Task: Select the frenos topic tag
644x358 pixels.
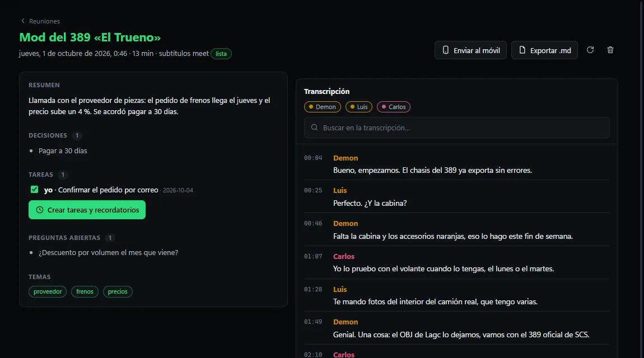Action: 85,291
